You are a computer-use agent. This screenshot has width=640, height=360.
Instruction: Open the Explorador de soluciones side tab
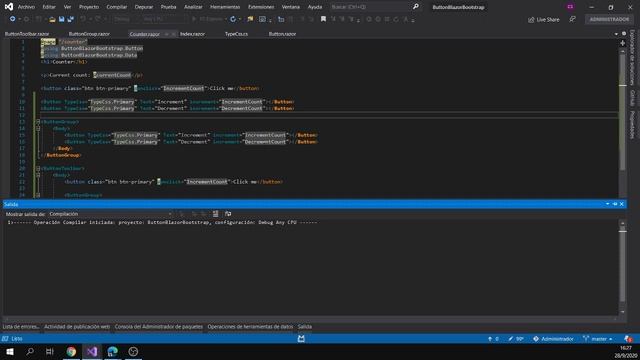pyautogui.click(x=633, y=57)
